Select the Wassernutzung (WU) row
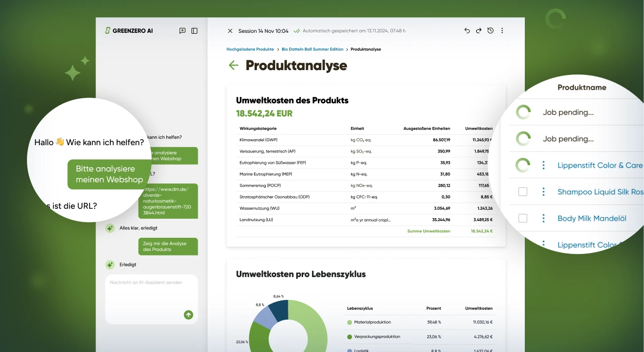The height and width of the screenshot is (352, 644). [366, 208]
